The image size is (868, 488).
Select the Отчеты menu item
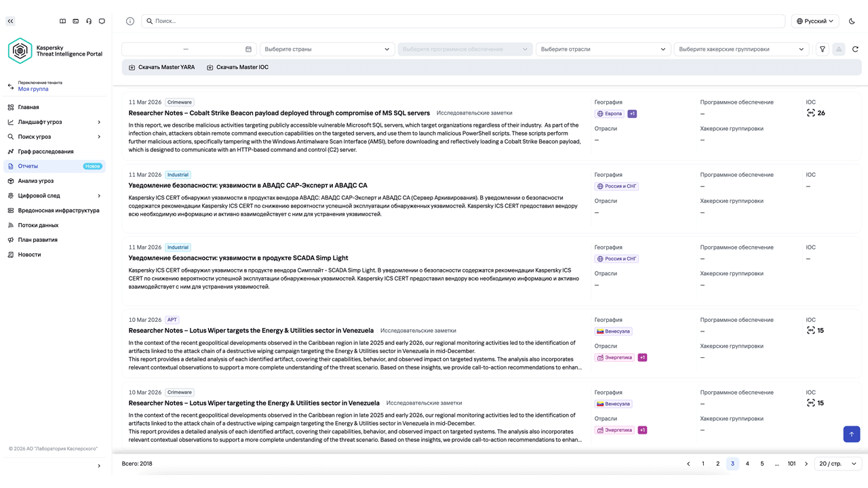(56, 166)
